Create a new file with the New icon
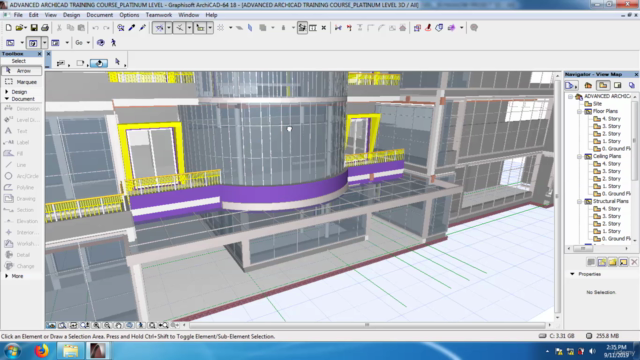 click(9, 28)
